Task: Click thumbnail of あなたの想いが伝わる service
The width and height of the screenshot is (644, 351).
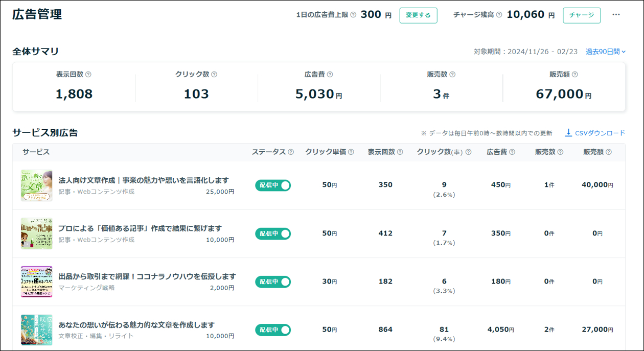Action: pos(36,330)
